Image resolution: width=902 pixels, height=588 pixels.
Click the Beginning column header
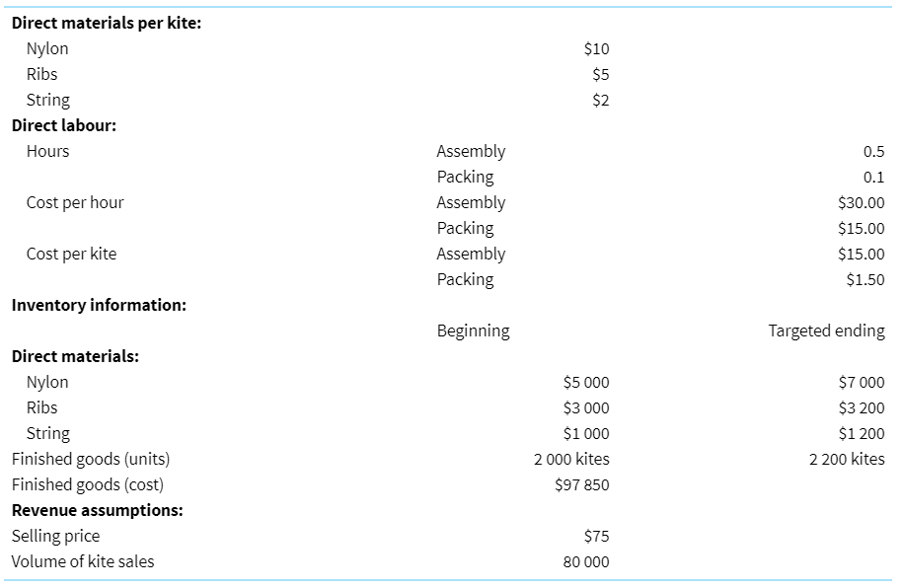(x=474, y=331)
